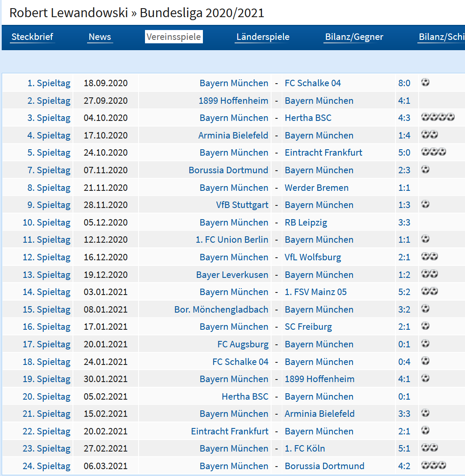Click the goal icon in the Borussia Dortmund 2:3 row
Viewport: 465px width, 476px height.
(425, 169)
